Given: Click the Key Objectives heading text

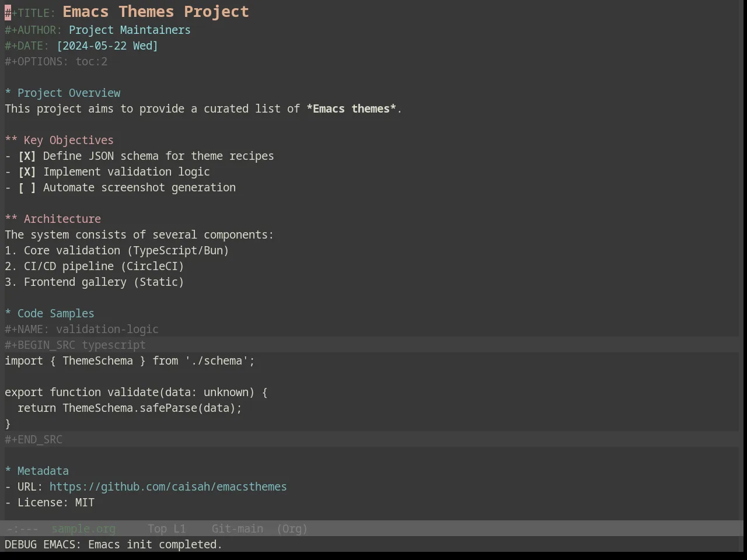Looking at the screenshot, I should point(69,141).
